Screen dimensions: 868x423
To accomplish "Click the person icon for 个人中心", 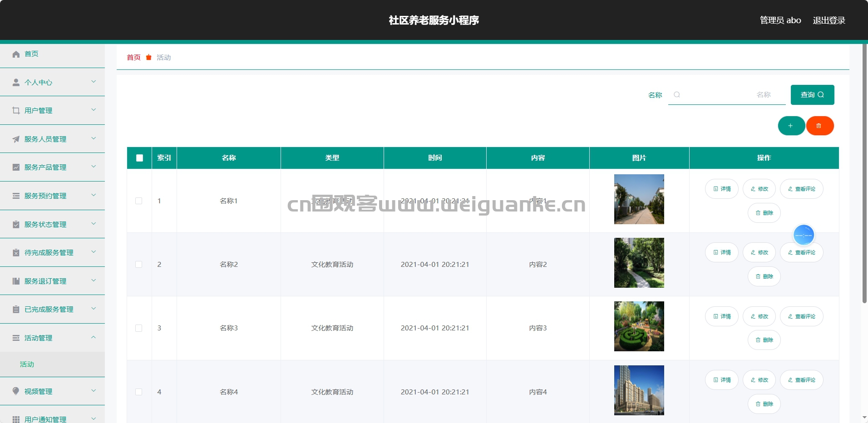I will [16, 82].
